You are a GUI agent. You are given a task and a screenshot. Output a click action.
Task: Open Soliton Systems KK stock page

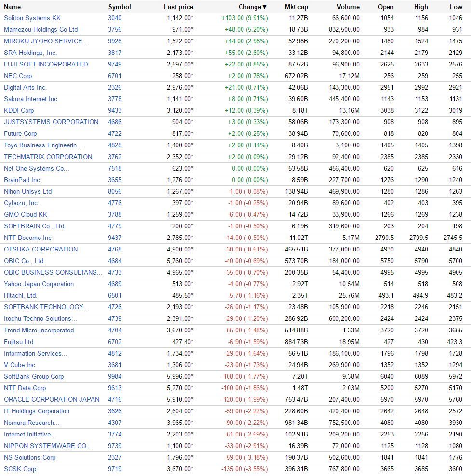click(x=32, y=18)
